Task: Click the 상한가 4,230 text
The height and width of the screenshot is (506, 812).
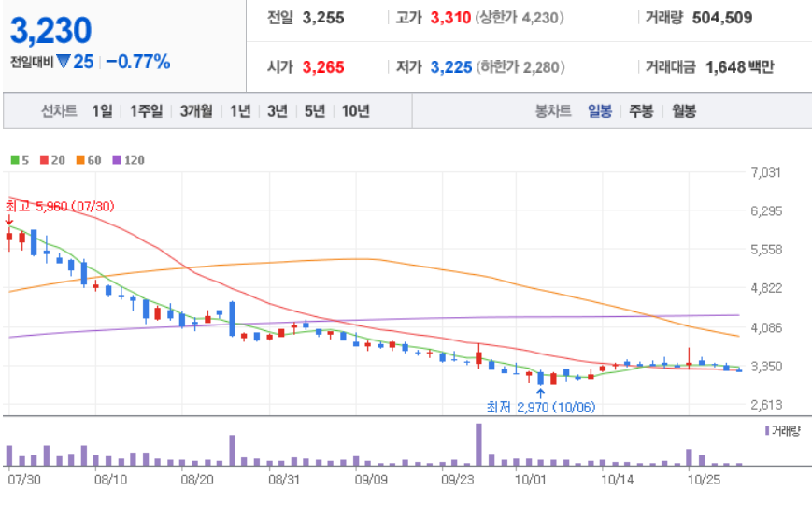Action: tap(520, 18)
